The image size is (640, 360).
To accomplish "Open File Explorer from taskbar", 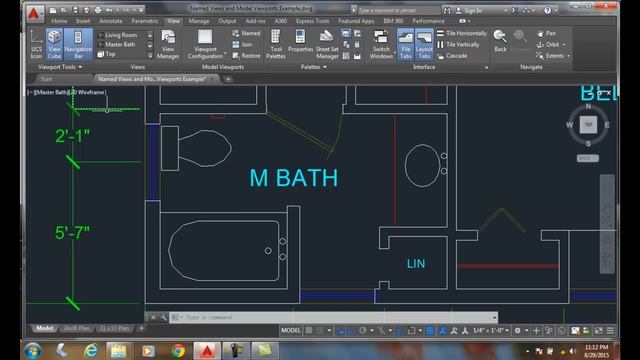I will pos(119,351).
